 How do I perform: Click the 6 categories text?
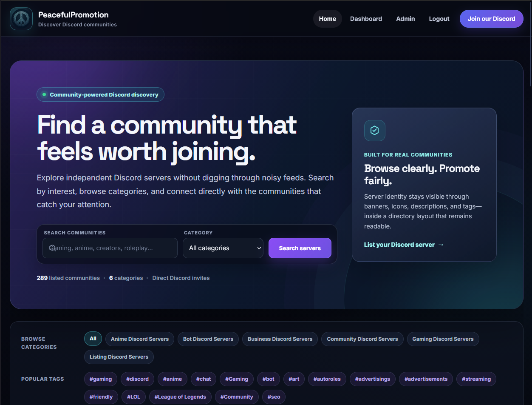126,278
